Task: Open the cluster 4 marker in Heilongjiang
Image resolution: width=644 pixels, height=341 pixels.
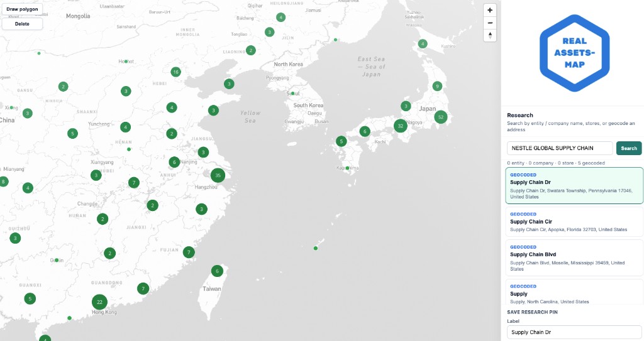Action: 280,17
